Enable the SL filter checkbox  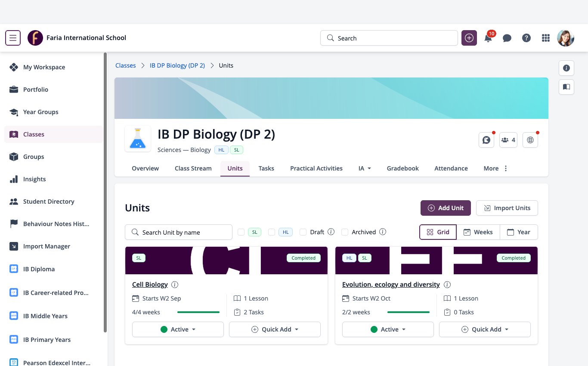tap(241, 232)
